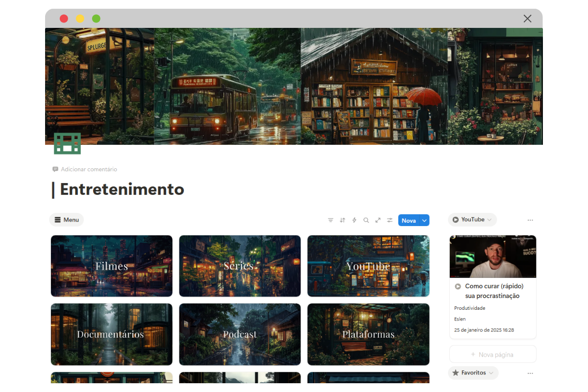Open the magnifying glass search icon
Screen dimensions: 588x392
[366, 220]
